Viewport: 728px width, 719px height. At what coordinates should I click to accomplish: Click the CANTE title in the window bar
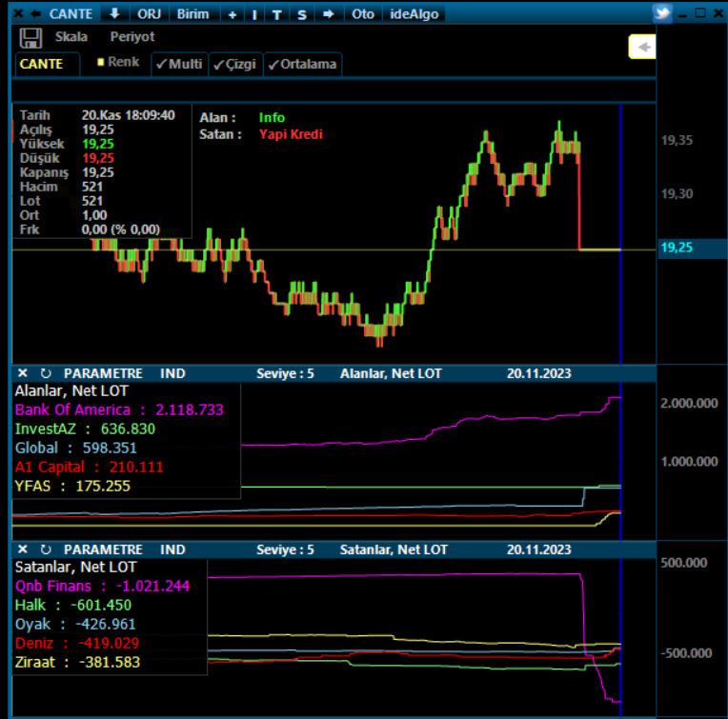(71, 14)
